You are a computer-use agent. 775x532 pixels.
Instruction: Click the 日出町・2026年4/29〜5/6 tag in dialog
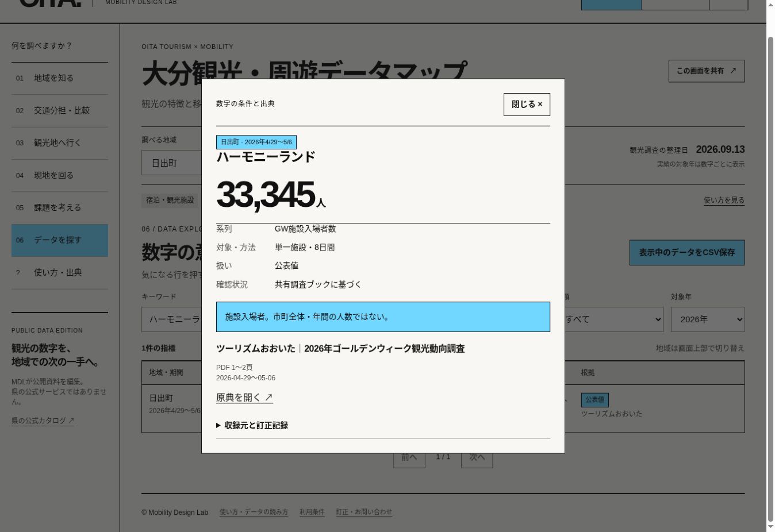tap(256, 142)
